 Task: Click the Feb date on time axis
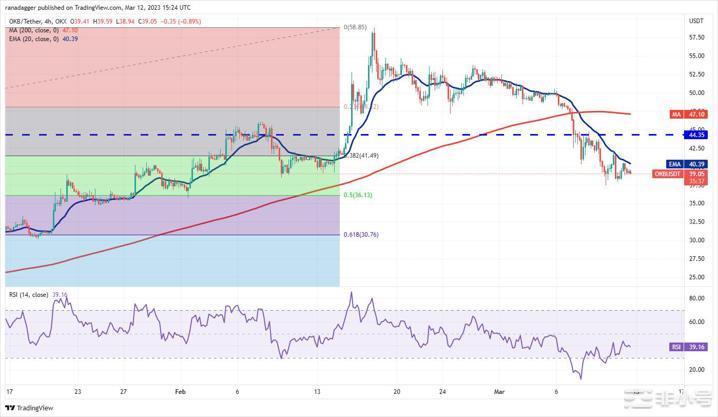click(179, 393)
